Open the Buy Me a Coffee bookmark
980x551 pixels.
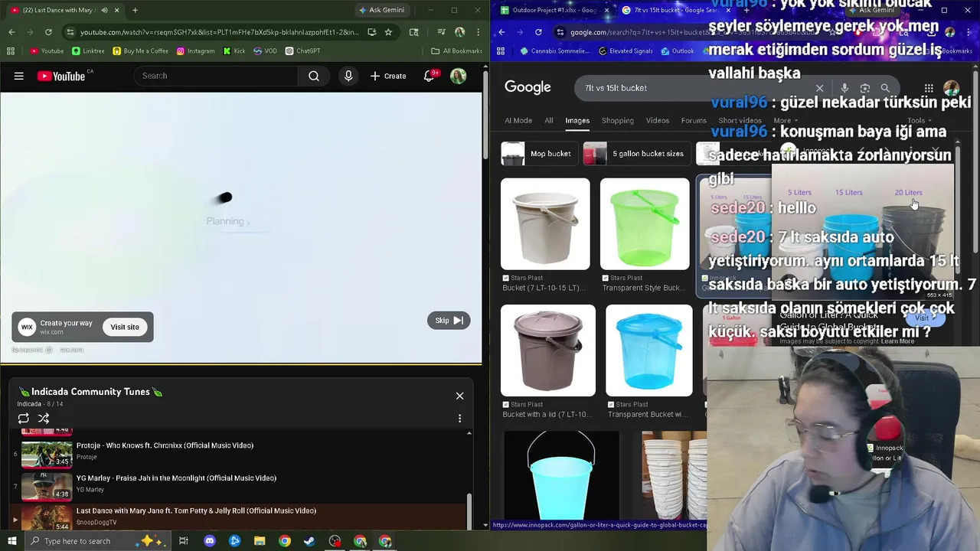point(140,51)
